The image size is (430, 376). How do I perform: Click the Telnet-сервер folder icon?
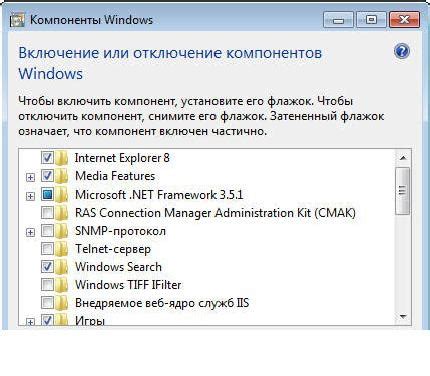click(62, 249)
